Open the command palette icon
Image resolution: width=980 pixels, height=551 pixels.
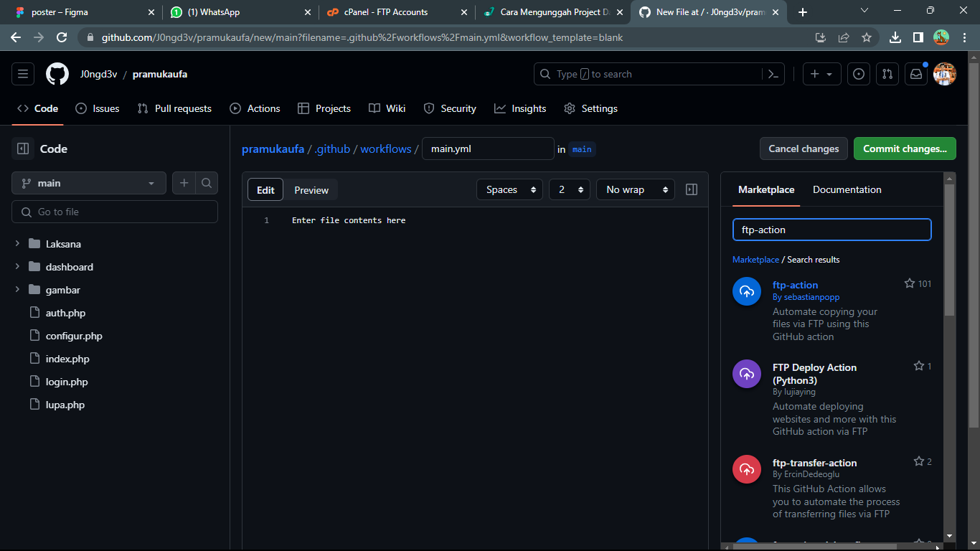coord(773,74)
